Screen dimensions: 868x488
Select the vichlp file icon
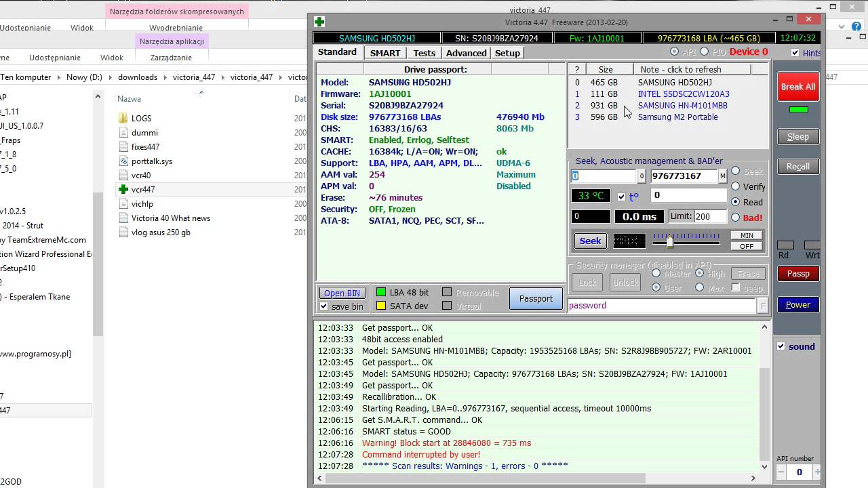pos(123,204)
